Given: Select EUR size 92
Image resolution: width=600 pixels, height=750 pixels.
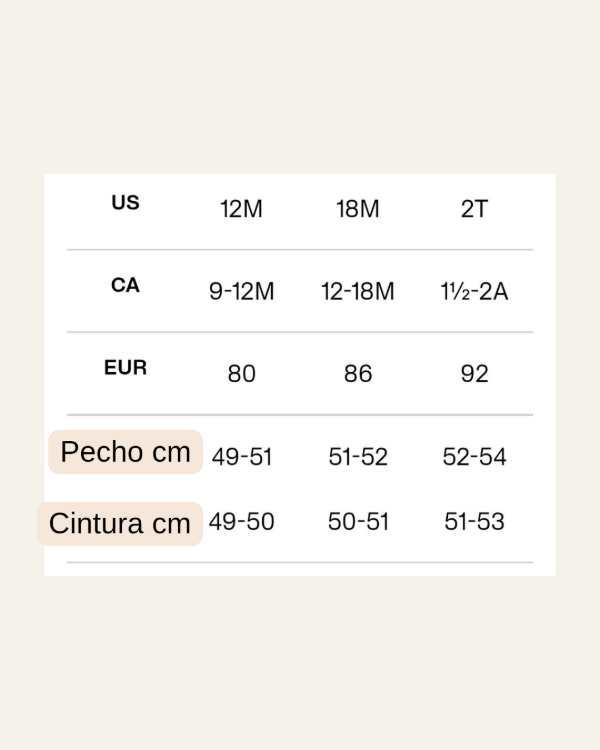Looking at the screenshot, I should click(x=474, y=374).
